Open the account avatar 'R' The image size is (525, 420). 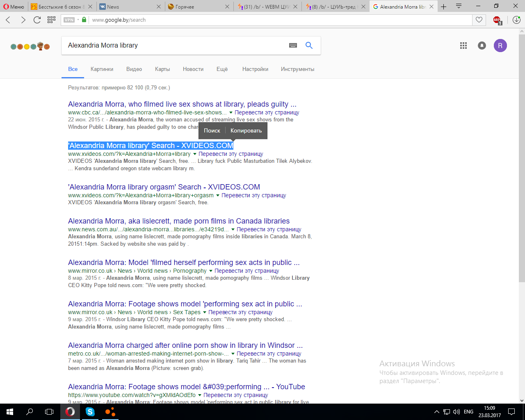click(x=500, y=46)
